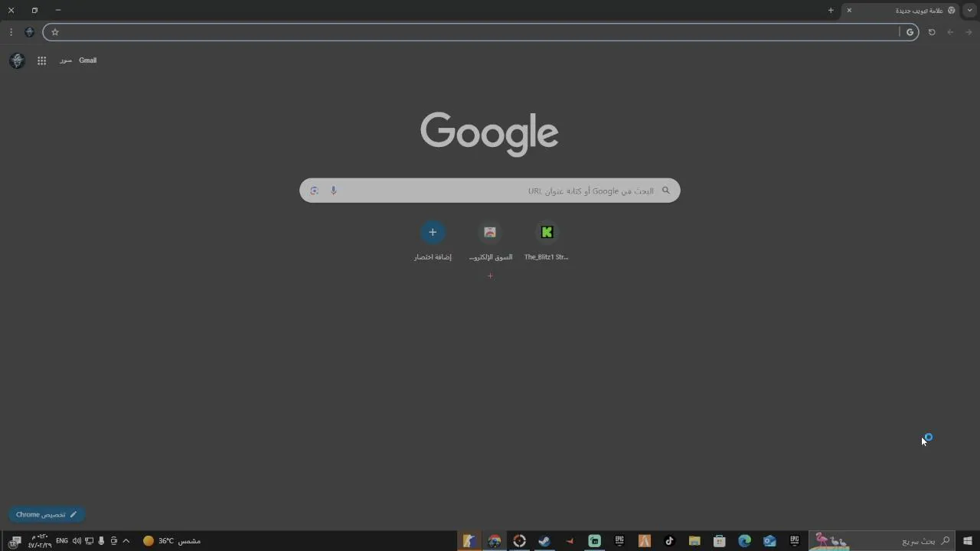This screenshot has width=980, height=551.
Task: Expand the hidden tray icons chevron
Action: (126, 541)
